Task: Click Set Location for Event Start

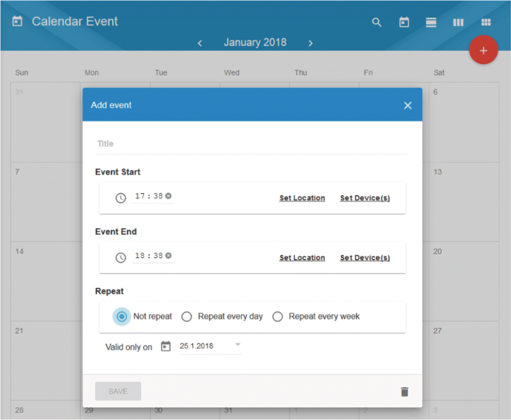Action: tap(302, 198)
